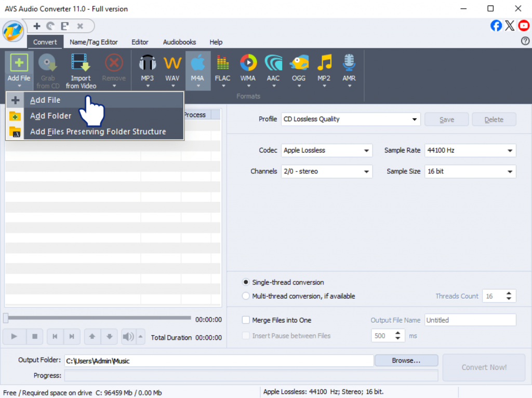Click the Convert Now! button
Image resolution: width=532 pixels, height=398 pixels.
pos(484,367)
